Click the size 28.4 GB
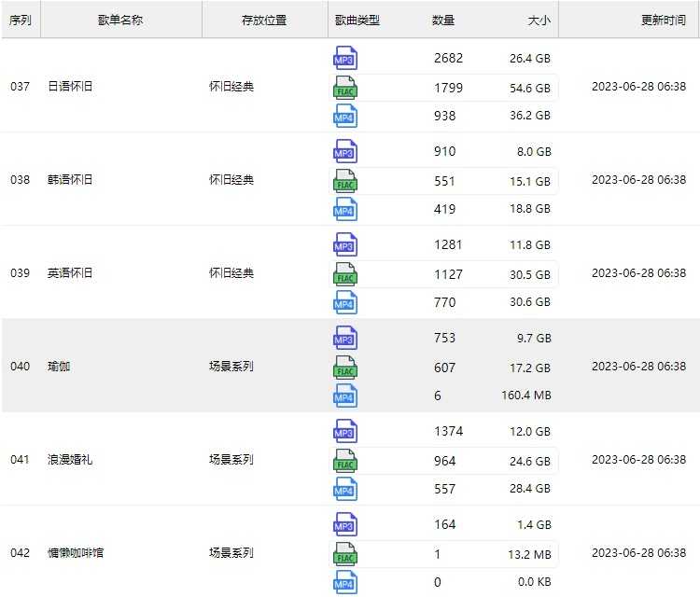The image size is (700, 597). (x=530, y=489)
